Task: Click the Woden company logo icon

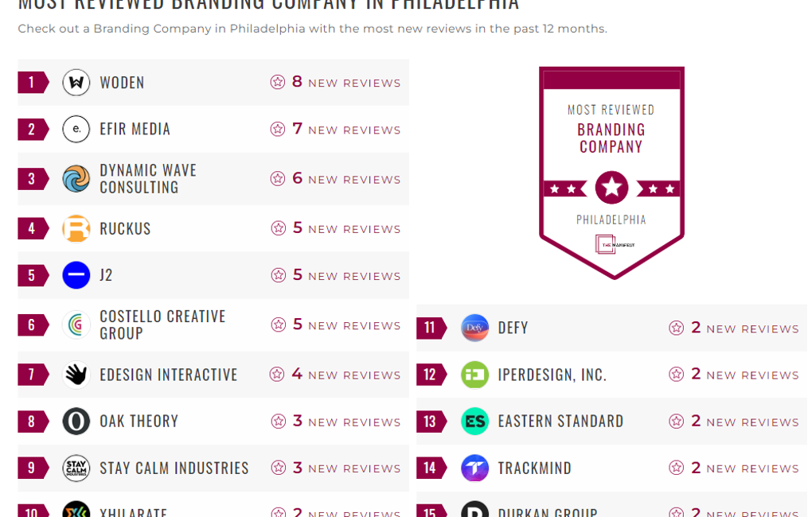Action: [x=76, y=83]
